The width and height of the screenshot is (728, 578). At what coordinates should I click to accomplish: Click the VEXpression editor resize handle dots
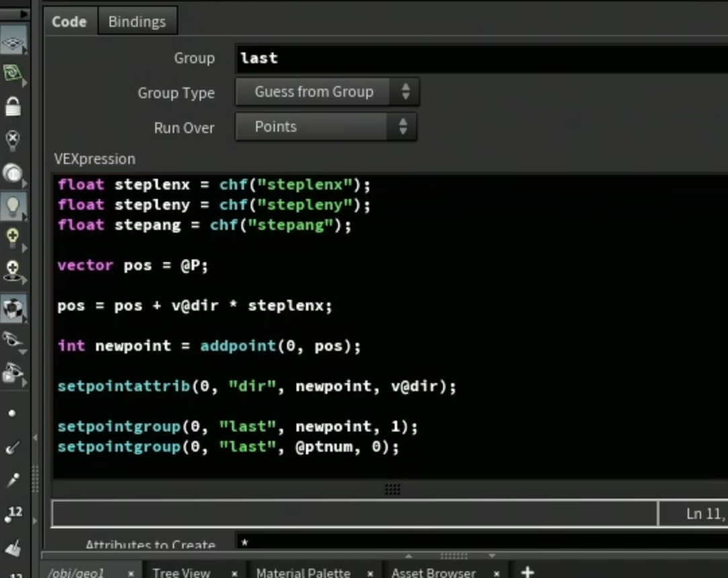point(393,489)
